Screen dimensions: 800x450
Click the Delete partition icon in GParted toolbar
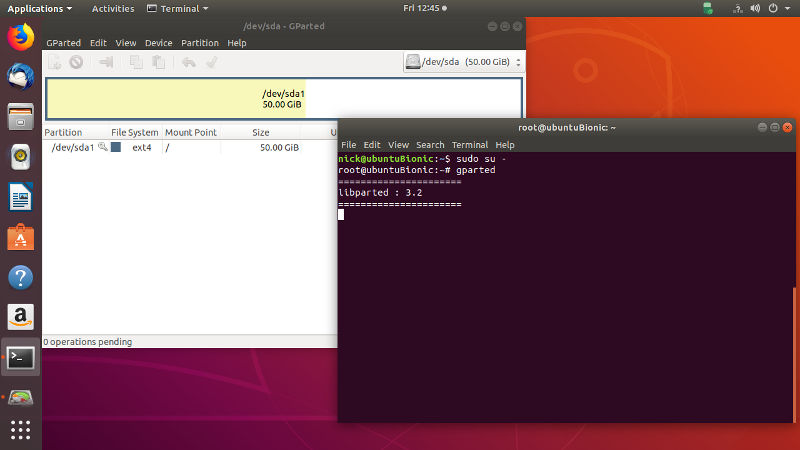coord(77,62)
